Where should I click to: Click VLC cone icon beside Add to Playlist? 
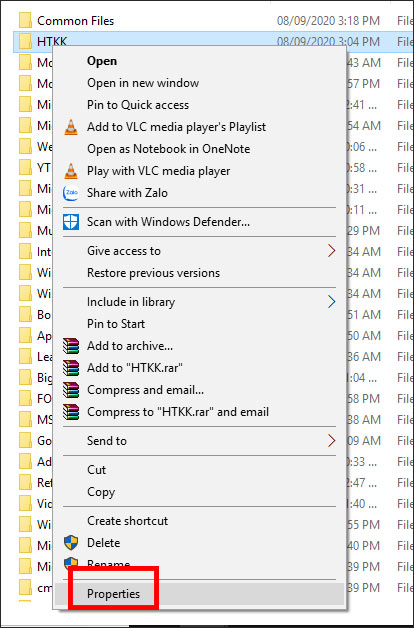71,127
